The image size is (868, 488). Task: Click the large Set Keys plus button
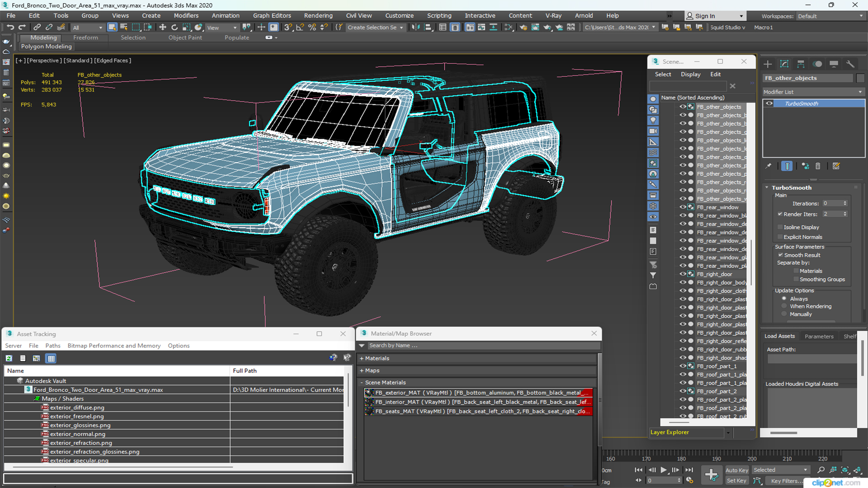click(x=711, y=475)
